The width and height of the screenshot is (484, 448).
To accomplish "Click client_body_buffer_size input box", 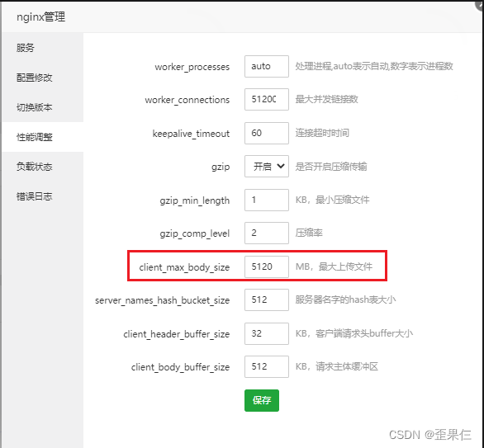I will pyautogui.click(x=267, y=366).
